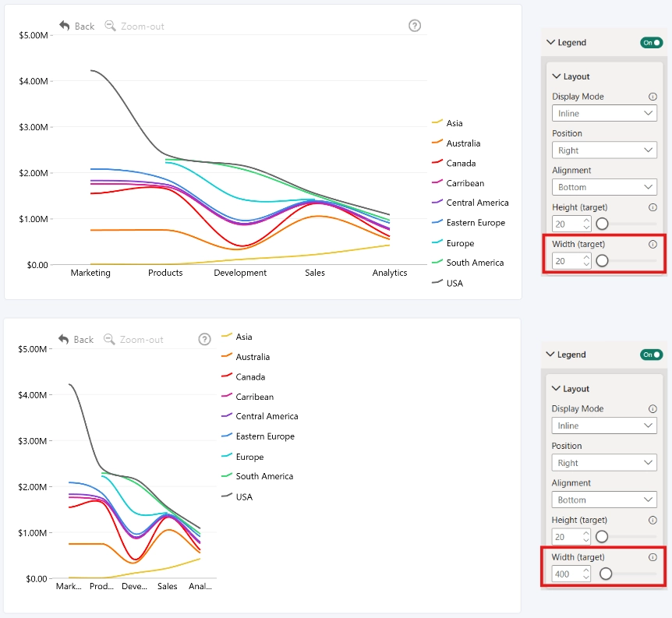Turn off the Legend toggle in the bottom panel
The height and width of the screenshot is (618, 672).
tap(652, 355)
